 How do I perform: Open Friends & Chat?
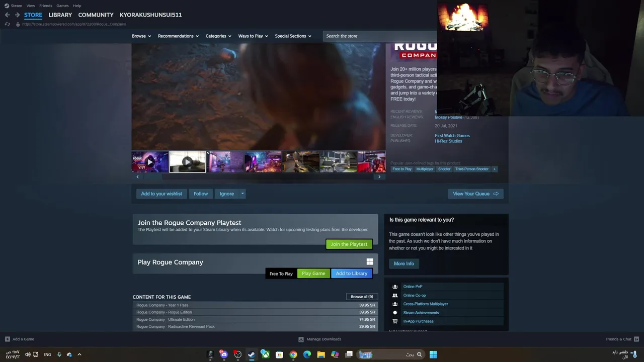[x=622, y=339]
